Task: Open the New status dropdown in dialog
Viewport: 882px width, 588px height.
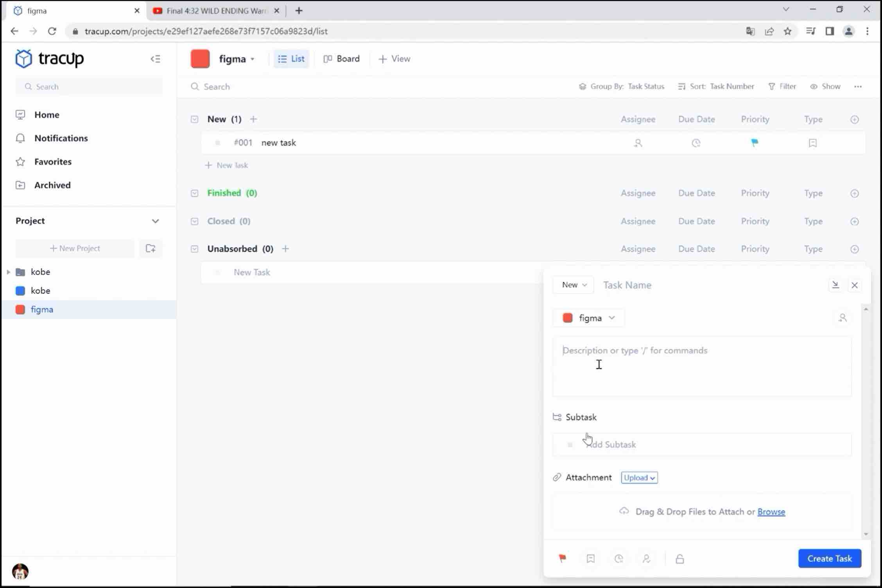Action: (x=574, y=285)
